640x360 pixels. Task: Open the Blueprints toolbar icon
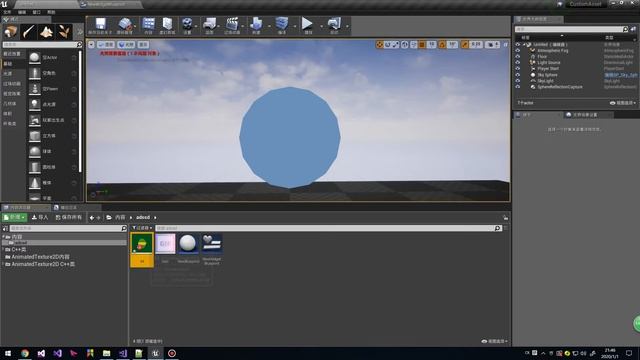(x=209, y=25)
